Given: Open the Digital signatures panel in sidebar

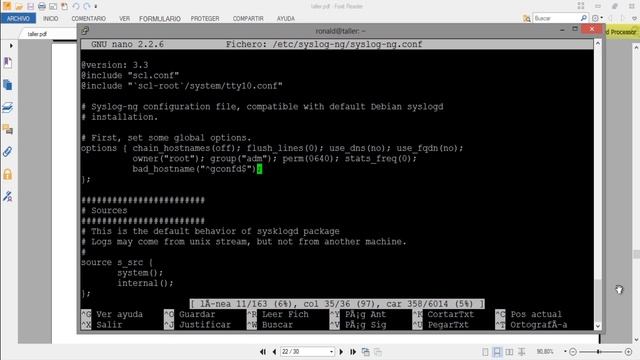Looking at the screenshot, I should tap(8, 197).
